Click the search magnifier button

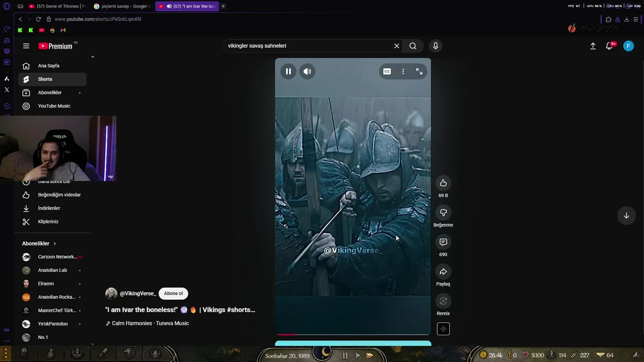click(x=413, y=46)
